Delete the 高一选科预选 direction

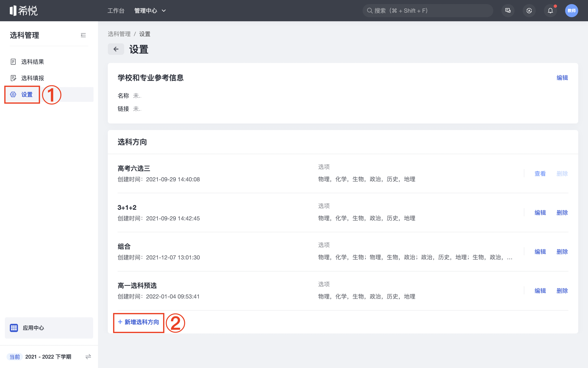tap(562, 291)
